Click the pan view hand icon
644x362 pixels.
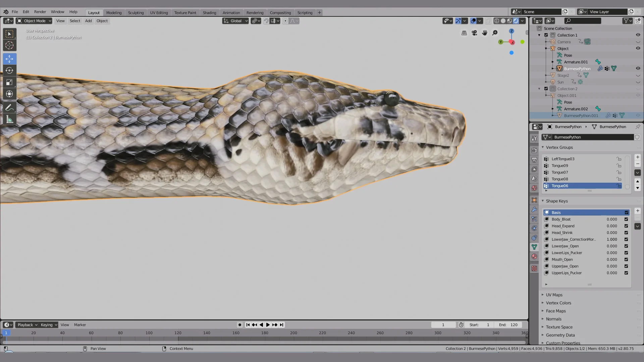coord(485,33)
